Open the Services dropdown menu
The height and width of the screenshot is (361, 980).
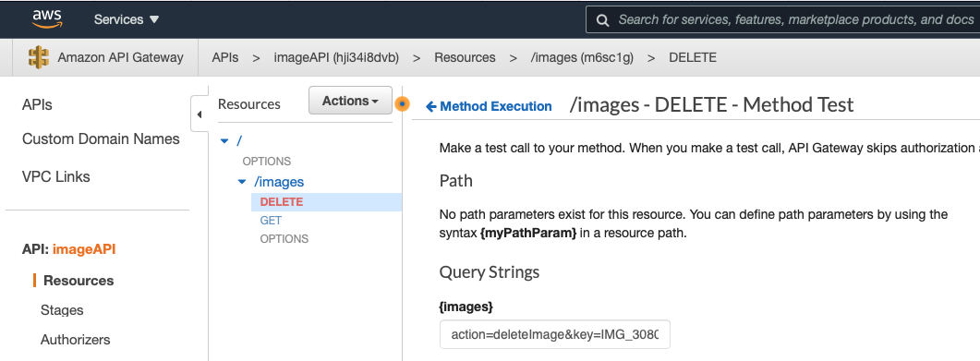pos(127,19)
